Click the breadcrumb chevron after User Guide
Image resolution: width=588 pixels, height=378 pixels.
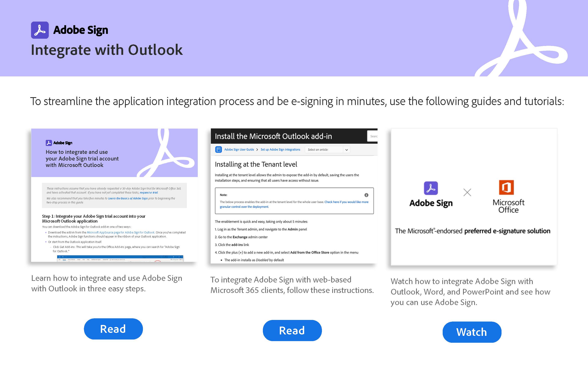tap(257, 150)
